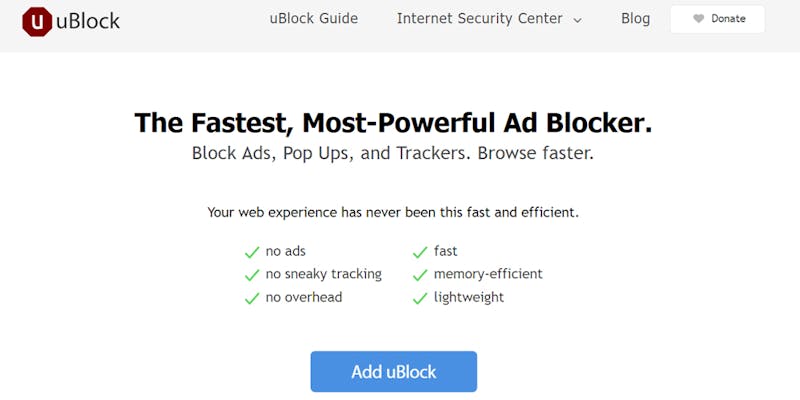This screenshot has width=800, height=400.
Task: Open the Internet Security Center menu
Action: click(x=489, y=19)
